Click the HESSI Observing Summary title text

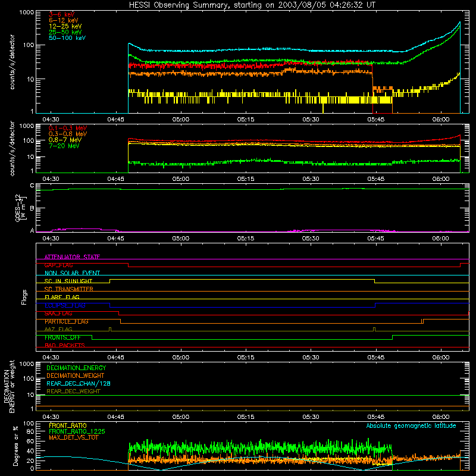pos(252,5)
